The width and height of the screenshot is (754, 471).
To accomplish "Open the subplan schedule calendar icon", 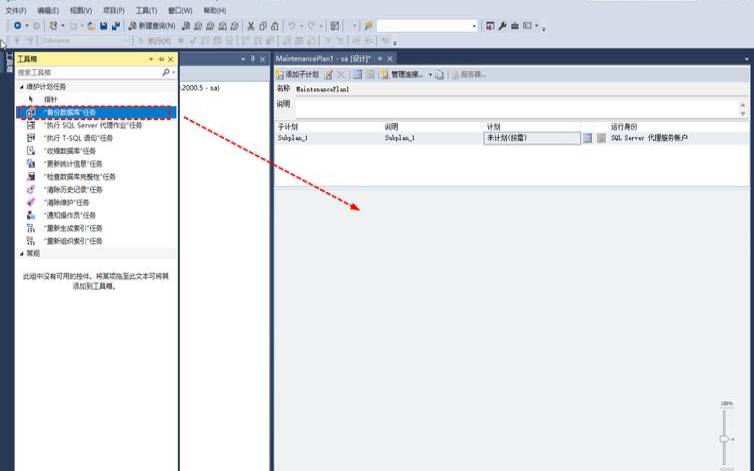I will [x=588, y=138].
